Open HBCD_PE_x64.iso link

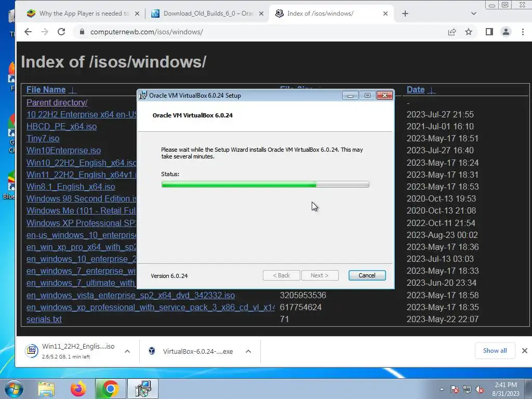[x=61, y=127]
